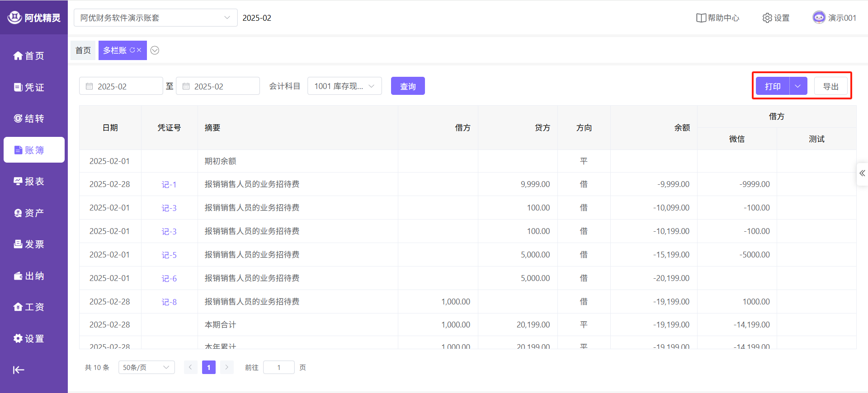
Task: Click the 设置 gear icon in header
Action: coord(767,18)
